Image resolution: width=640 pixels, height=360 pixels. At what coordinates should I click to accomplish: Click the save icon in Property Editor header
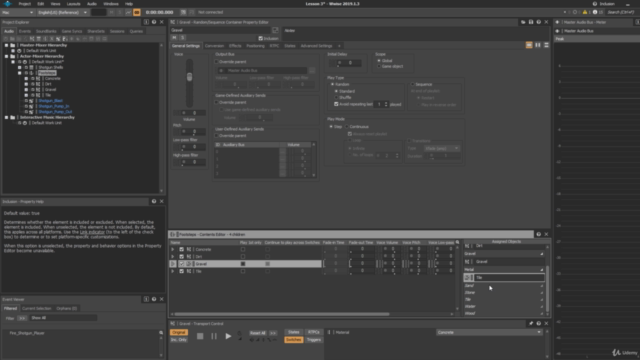point(531,22)
